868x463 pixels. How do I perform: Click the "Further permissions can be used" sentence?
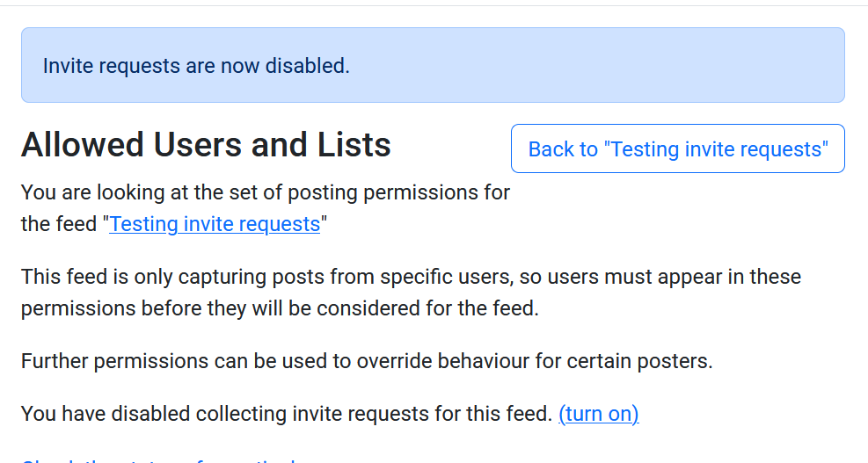pyautogui.click(x=366, y=362)
